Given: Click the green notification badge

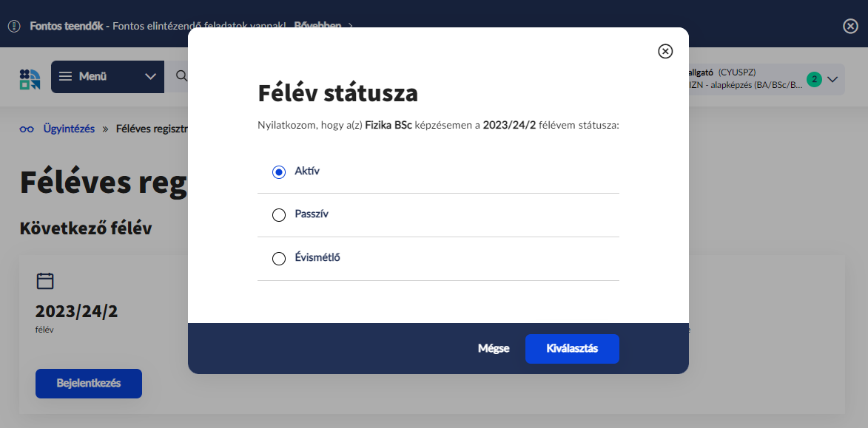Looking at the screenshot, I should (x=814, y=79).
